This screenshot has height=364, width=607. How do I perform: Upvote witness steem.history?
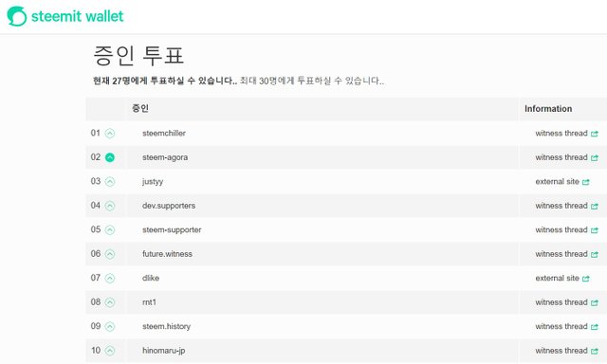click(x=110, y=326)
